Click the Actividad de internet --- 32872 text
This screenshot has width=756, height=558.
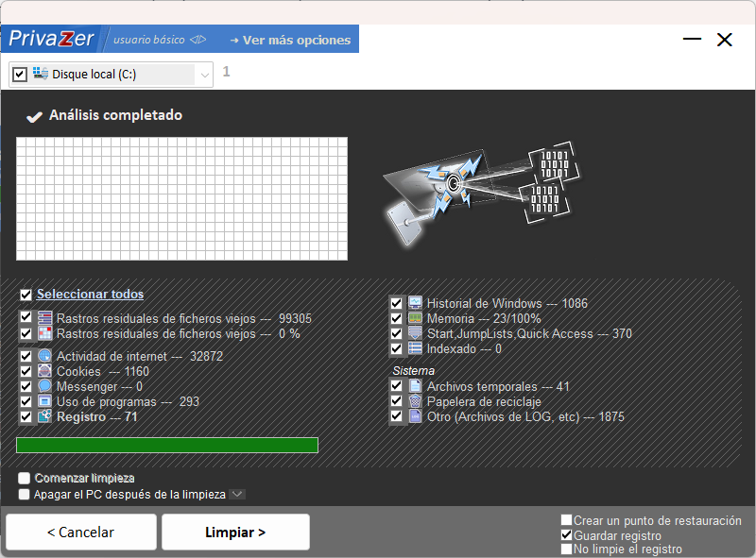pyautogui.click(x=140, y=356)
